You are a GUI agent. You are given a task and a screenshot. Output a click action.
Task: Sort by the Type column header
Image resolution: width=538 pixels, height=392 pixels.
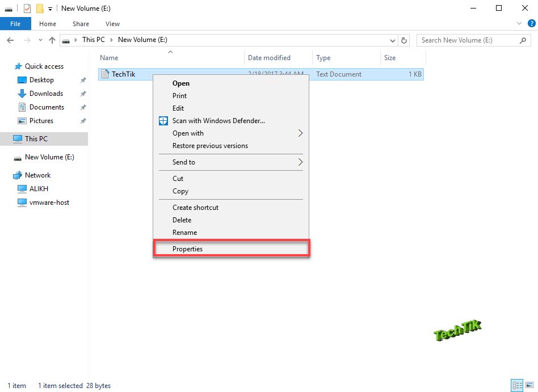(347, 58)
